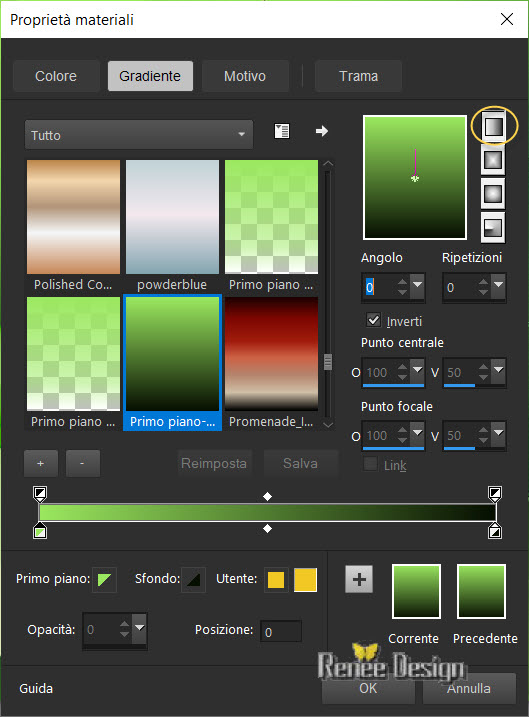The width and height of the screenshot is (529, 717).
Task: Click the Angolo input field
Action: pyautogui.click(x=379, y=287)
